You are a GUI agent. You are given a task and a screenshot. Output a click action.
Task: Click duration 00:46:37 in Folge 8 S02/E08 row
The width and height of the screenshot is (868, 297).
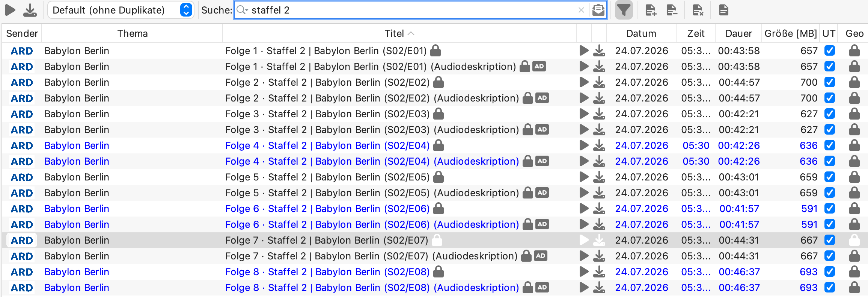click(739, 271)
